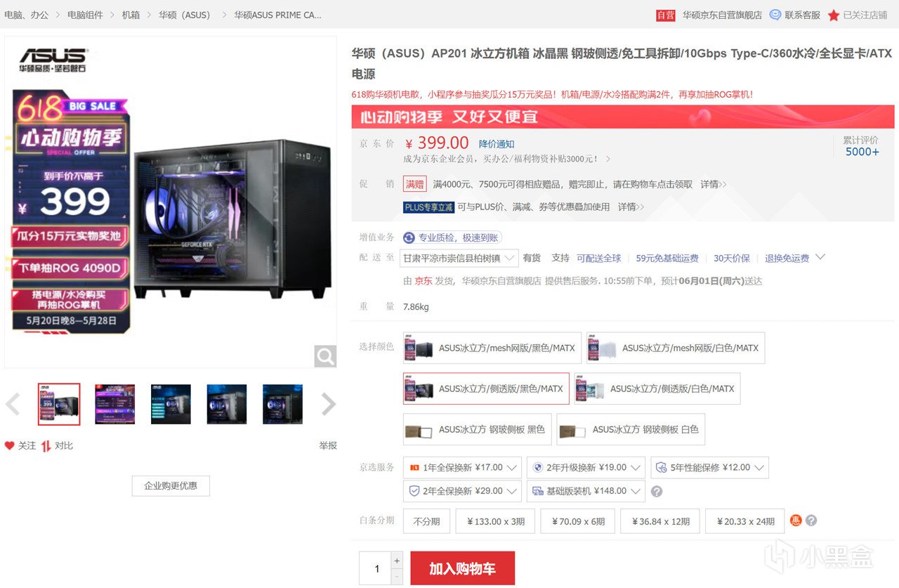Open the delivery address dropdown 甘肃平凉市崇信县柏树镇

click(x=459, y=258)
